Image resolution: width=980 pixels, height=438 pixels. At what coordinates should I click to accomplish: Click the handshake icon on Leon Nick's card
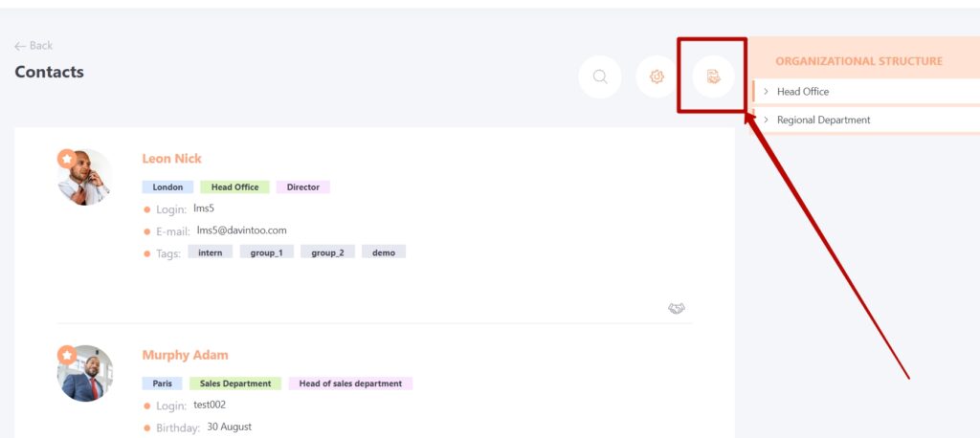click(677, 309)
